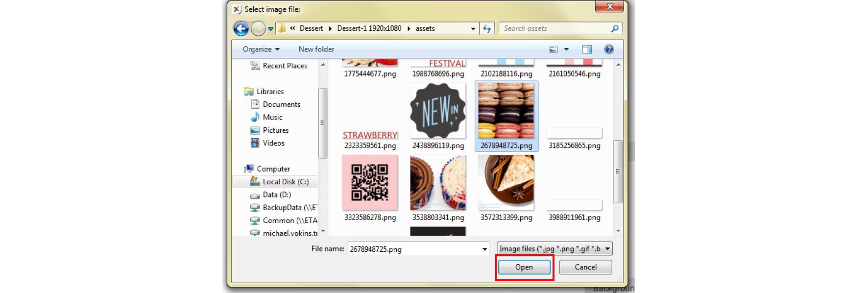The image size is (868, 293).
Task: Click the blue Back navigation arrow
Action: [241, 29]
